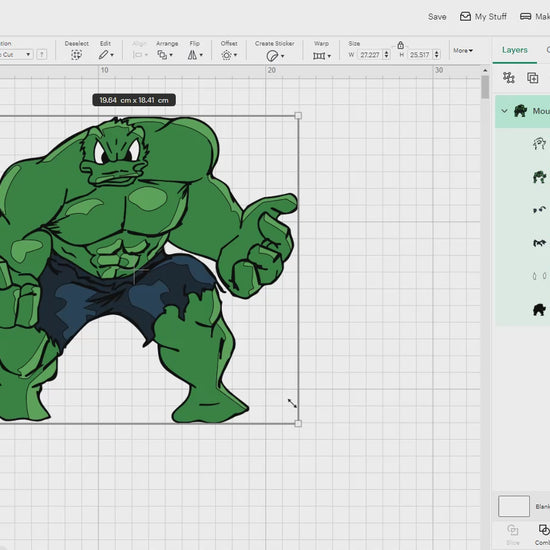Open the Edit pencil tool
The image size is (550, 550).
[103, 55]
